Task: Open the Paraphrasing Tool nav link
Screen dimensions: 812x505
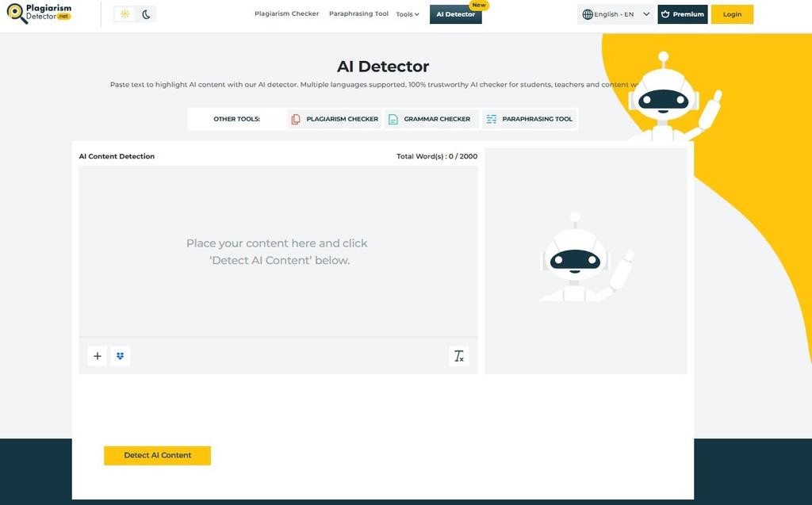Action: pyautogui.click(x=358, y=14)
